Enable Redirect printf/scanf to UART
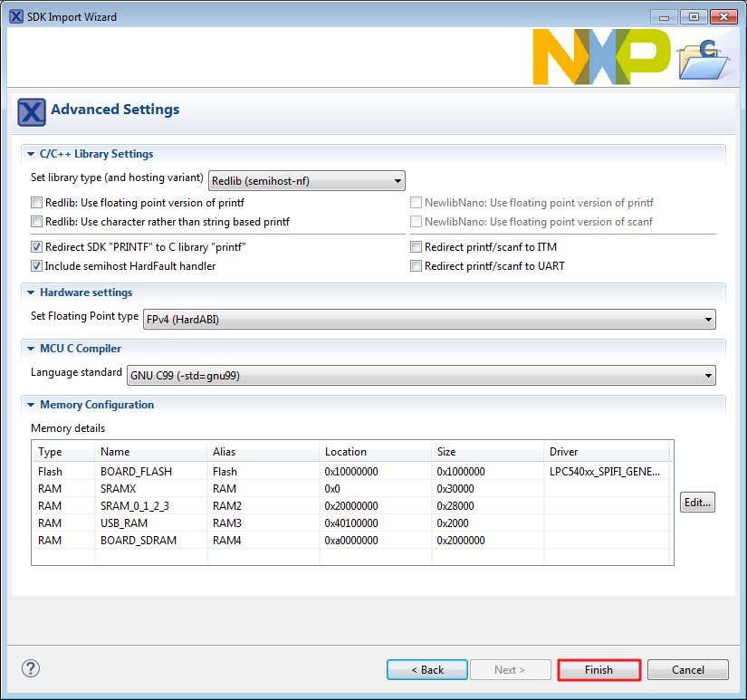 417,266
